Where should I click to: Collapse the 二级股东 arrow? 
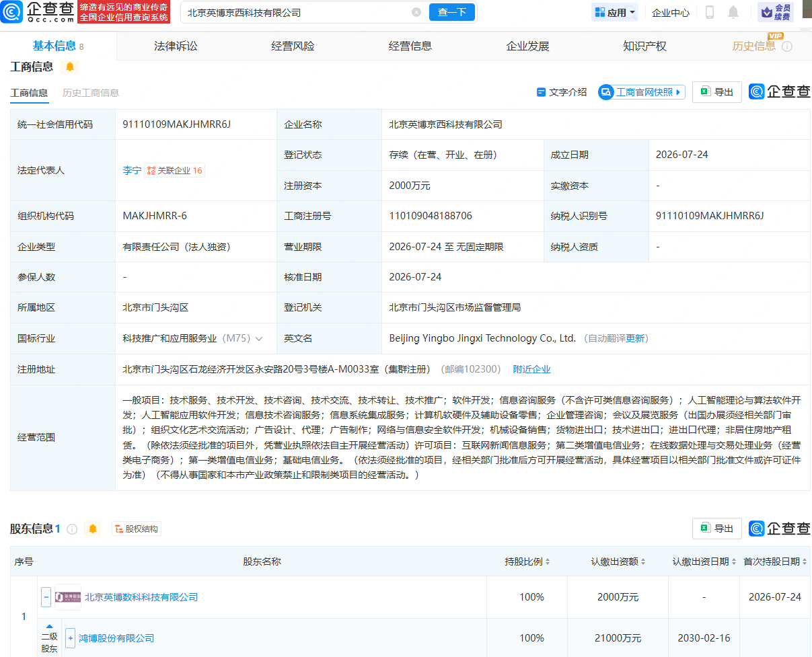point(49,626)
